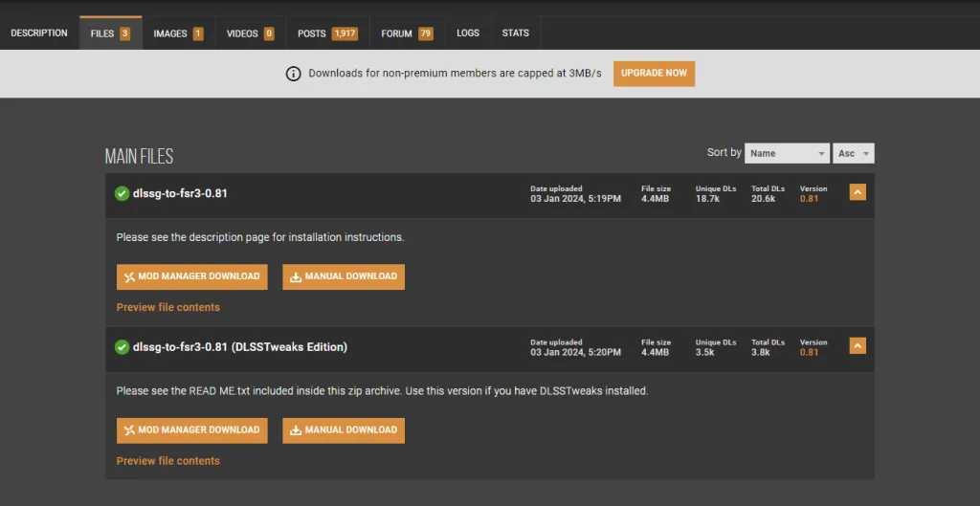This screenshot has width=980, height=506.
Task: Open the Videos tab
Action: point(250,33)
